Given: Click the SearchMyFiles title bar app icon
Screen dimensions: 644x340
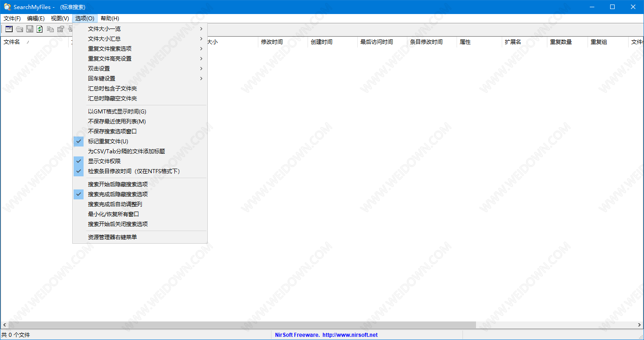Looking at the screenshot, I should click(7, 7).
